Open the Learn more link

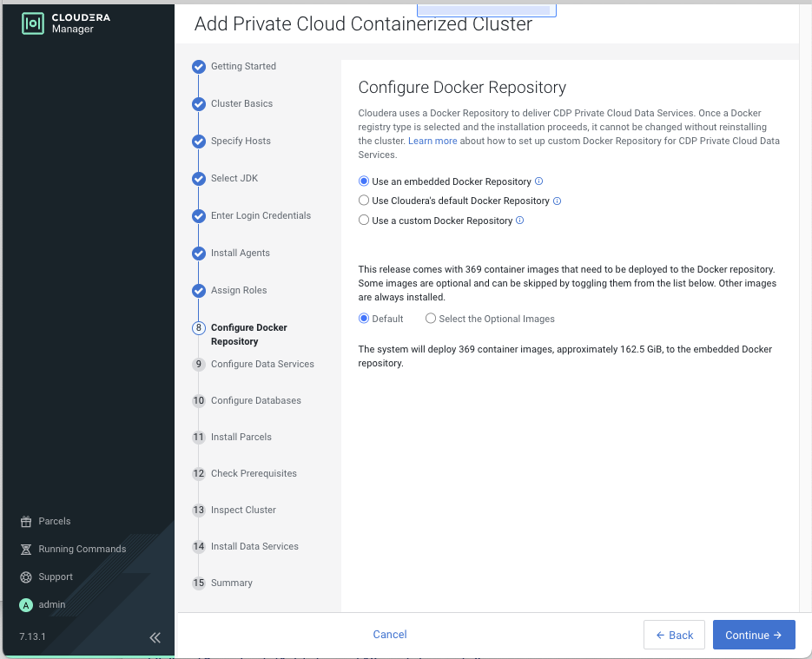pyautogui.click(x=432, y=141)
